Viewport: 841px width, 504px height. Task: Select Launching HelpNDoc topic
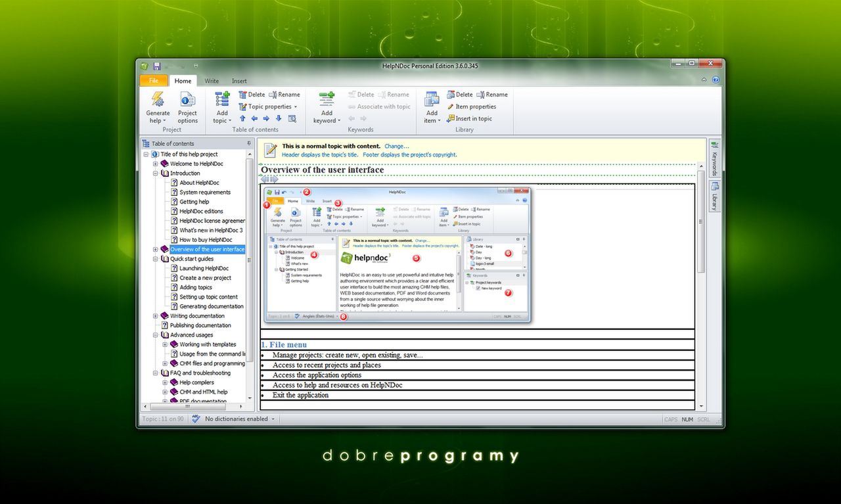pos(204,268)
